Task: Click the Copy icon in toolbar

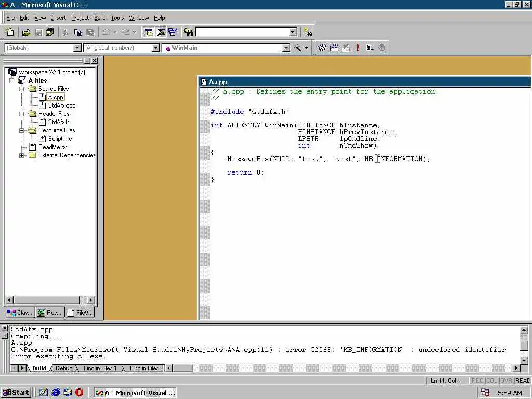Action: [78, 32]
